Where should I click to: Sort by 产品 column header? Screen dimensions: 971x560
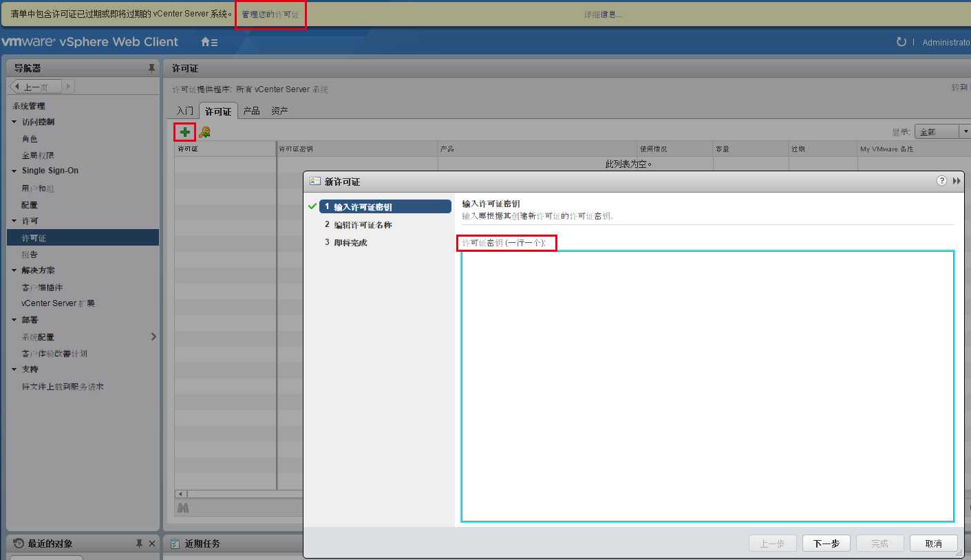click(x=537, y=149)
